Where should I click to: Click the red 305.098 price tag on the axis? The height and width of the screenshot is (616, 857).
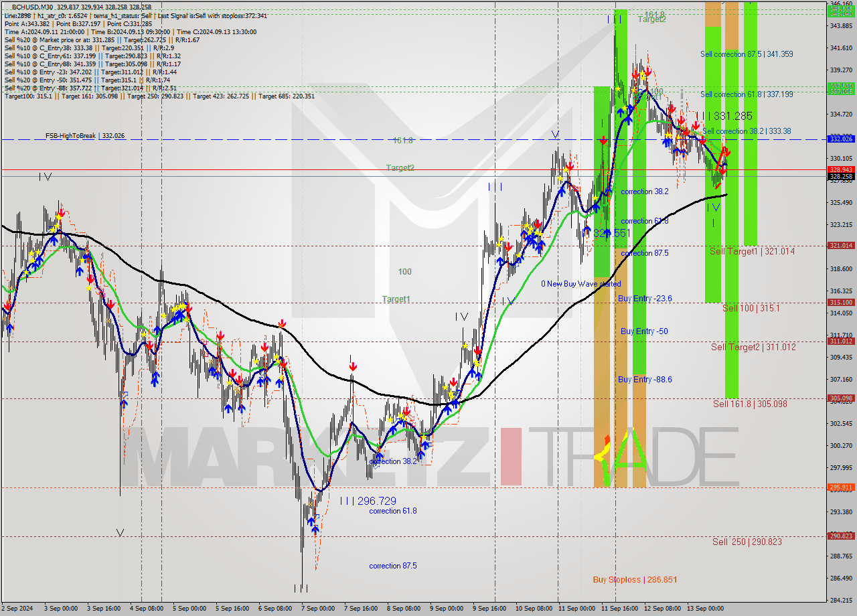841,398
